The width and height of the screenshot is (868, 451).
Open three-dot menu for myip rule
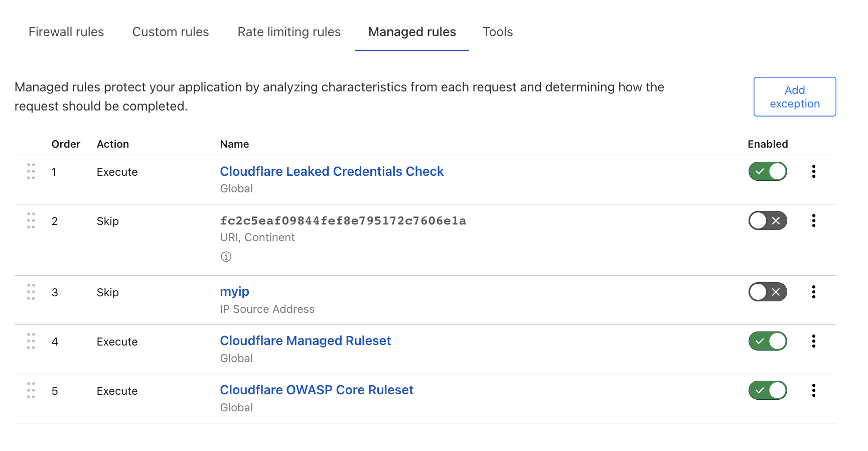click(x=813, y=292)
